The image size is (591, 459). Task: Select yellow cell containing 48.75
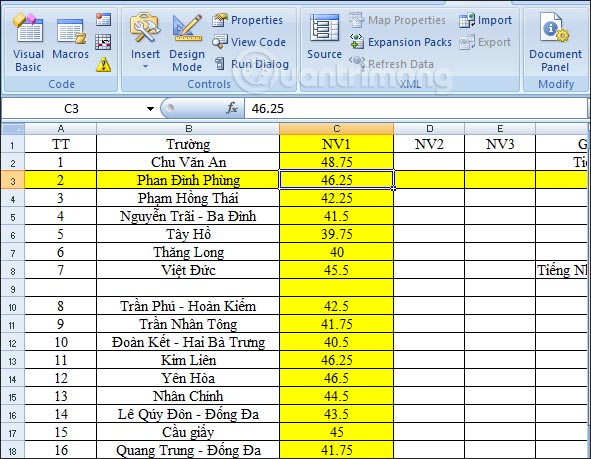[337, 162]
